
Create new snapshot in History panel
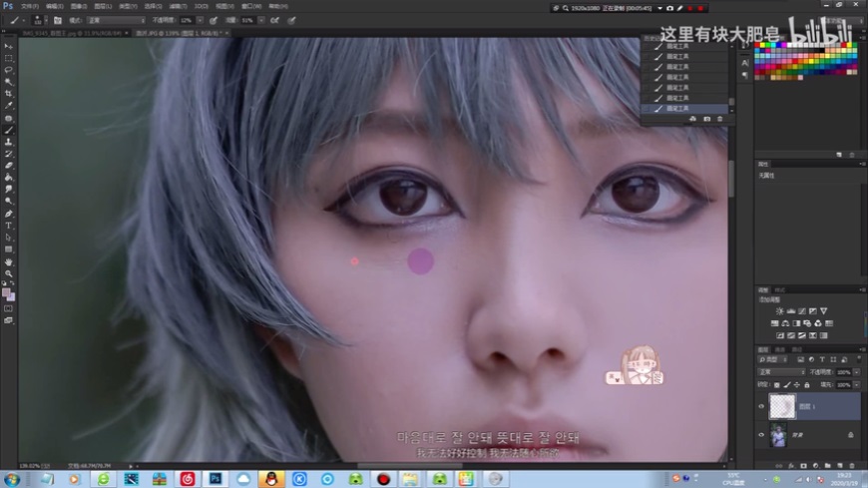[707, 119]
